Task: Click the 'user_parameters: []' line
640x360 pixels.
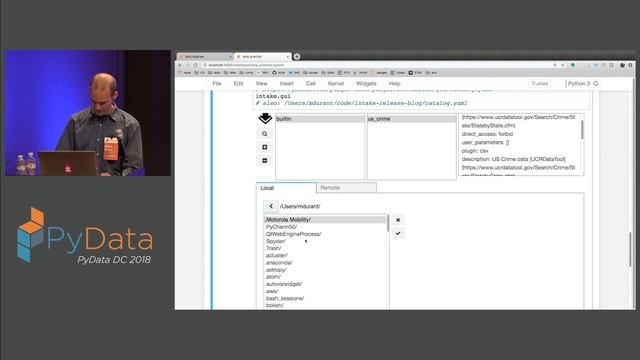Action: click(485, 142)
